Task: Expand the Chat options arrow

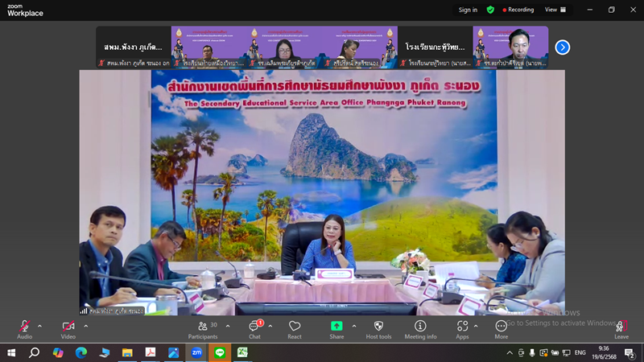Action: 270,327
